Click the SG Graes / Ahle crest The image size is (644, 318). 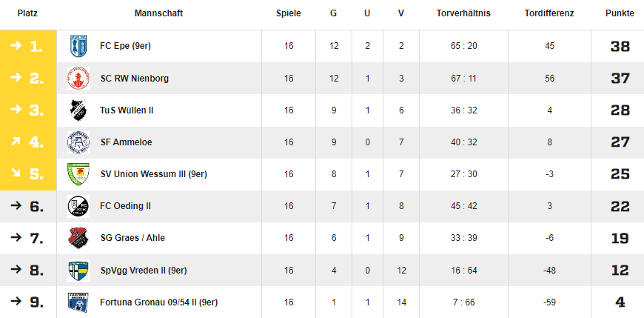coord(78,238)
